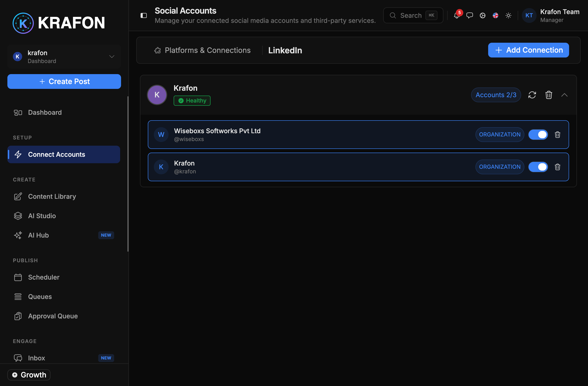Change language via flag icon
This screenshot has height=386, width=588.
coord(495,15)
